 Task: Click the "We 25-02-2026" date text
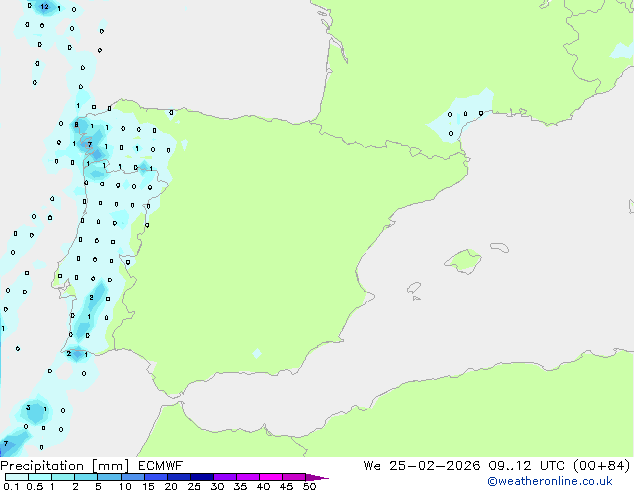point(422,466)
